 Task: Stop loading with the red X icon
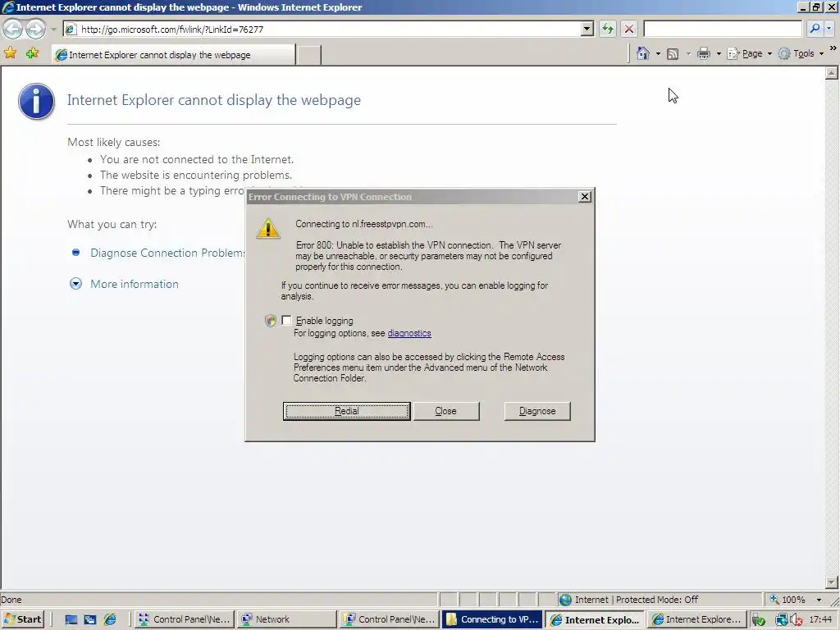tap(629, 29)
